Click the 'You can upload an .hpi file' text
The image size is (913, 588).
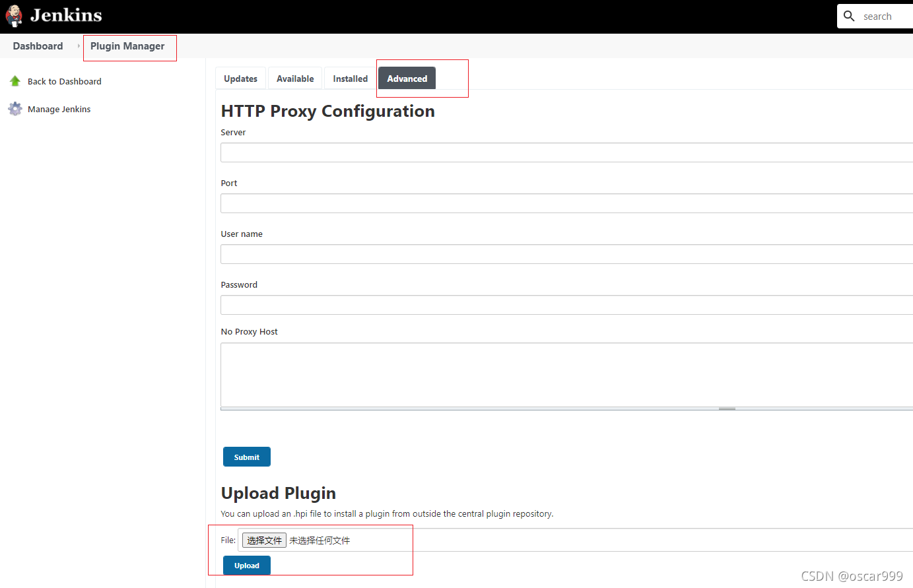pos(387,514)
